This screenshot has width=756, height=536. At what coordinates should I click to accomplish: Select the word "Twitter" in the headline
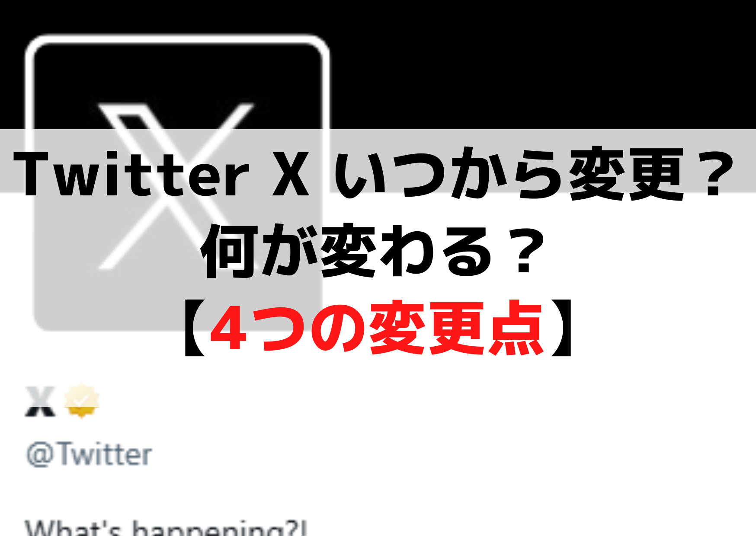click(132, 175)
